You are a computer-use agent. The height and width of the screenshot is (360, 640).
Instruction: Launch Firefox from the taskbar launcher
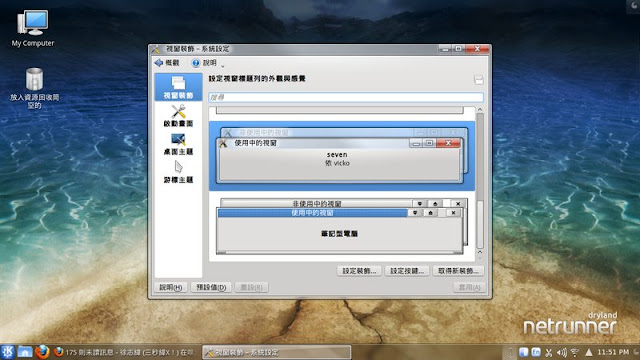(42, 352)
